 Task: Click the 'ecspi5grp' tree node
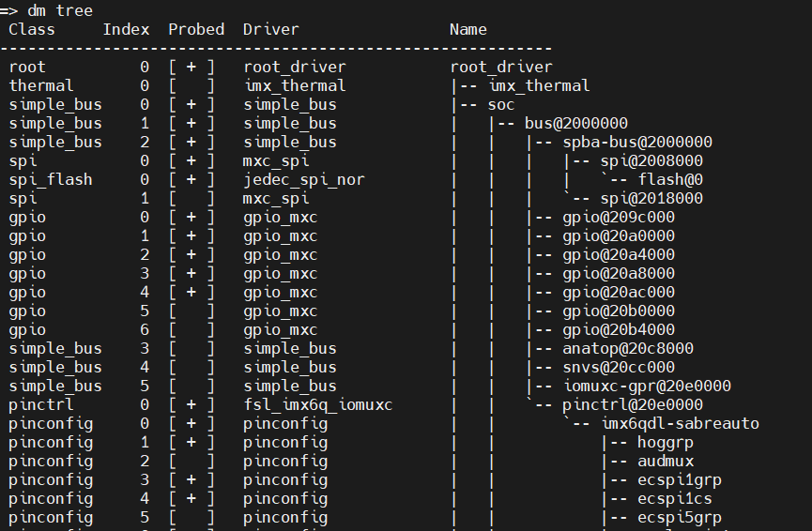click(x=680, y=518)
